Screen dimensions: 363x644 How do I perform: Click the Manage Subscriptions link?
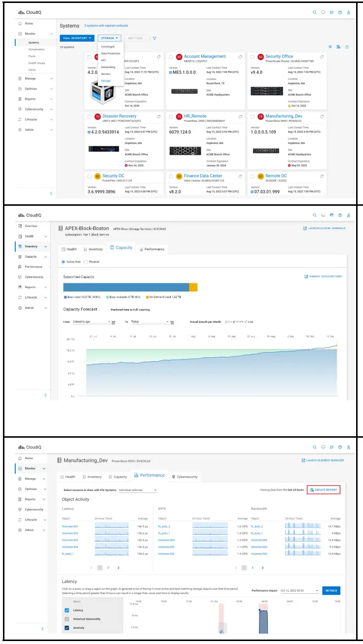coord(324,276)
